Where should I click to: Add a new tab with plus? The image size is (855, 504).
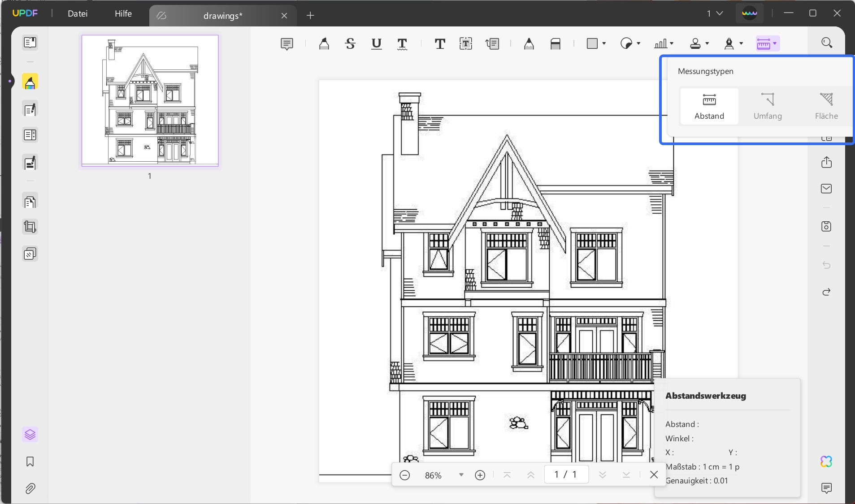pos(310,15)
